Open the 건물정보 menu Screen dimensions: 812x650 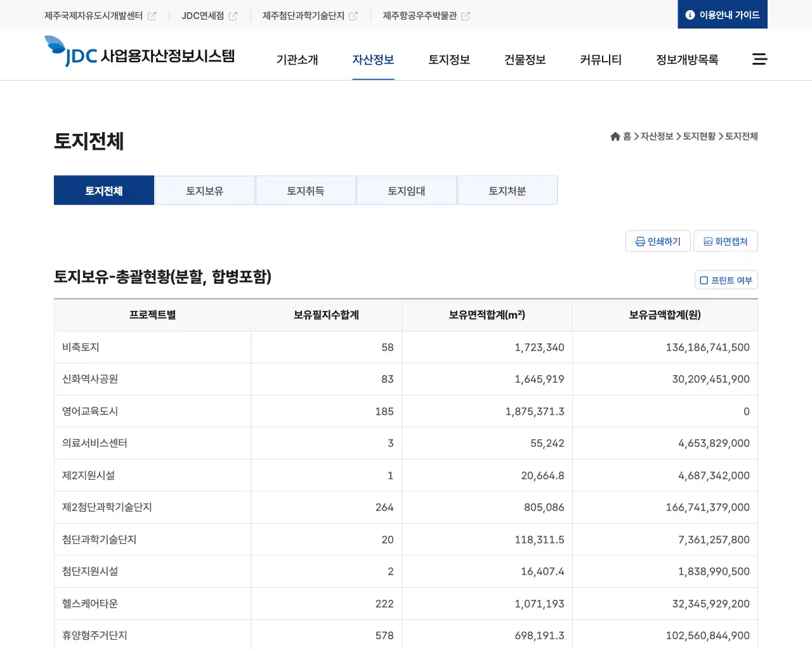point(525,60)
